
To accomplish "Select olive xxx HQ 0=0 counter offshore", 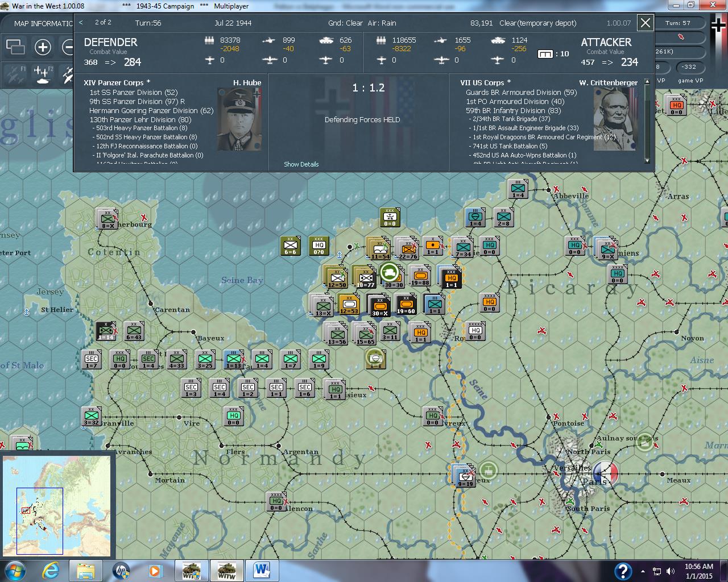I will [390, 217].
